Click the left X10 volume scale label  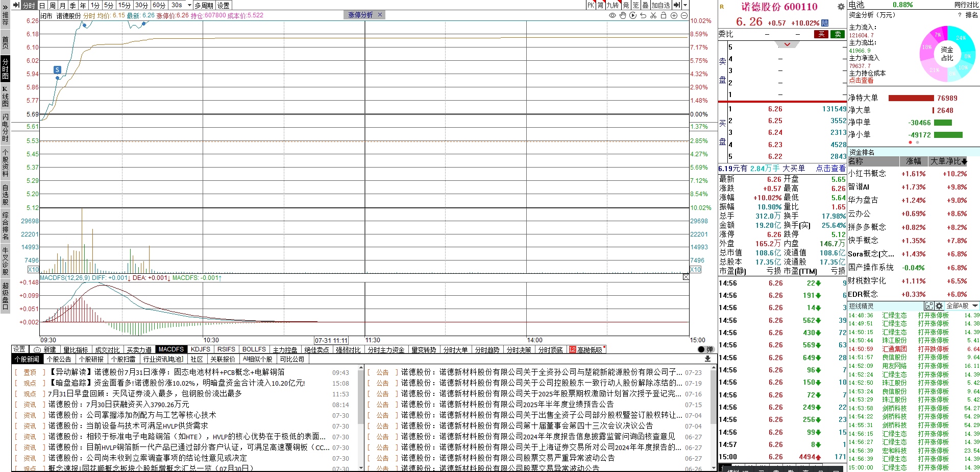point(33,269)
